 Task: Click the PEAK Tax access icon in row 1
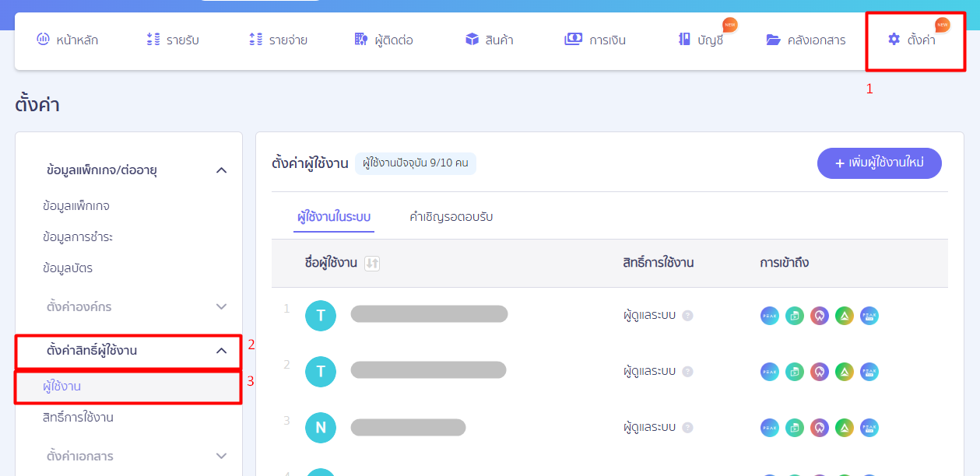tap(869, 316)
